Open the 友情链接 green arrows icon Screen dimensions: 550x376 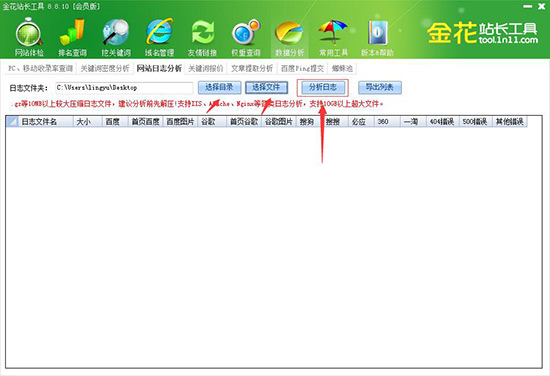202,37
